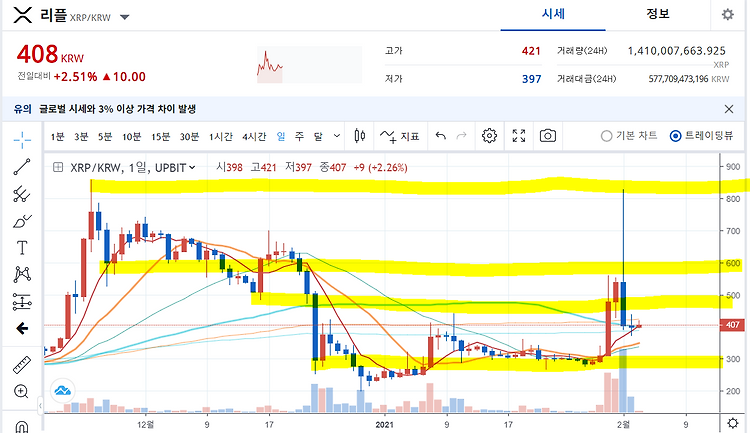This screenshot has width=750, height=433.
Task: Select the trend line drawing tool
Action: tap(22, 167)
